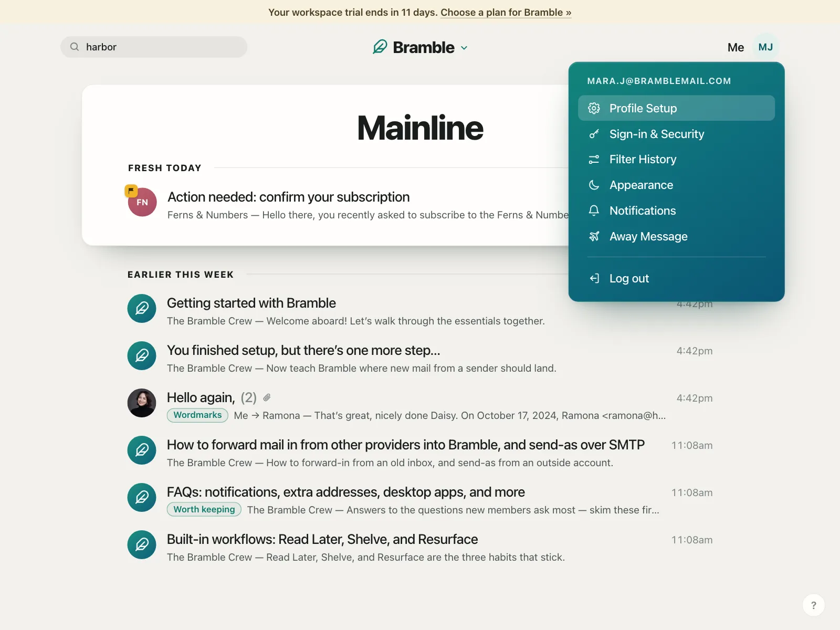Focus the search field containing harbor
Viewport: 840px width, 630px height.
tap(154, 47)
